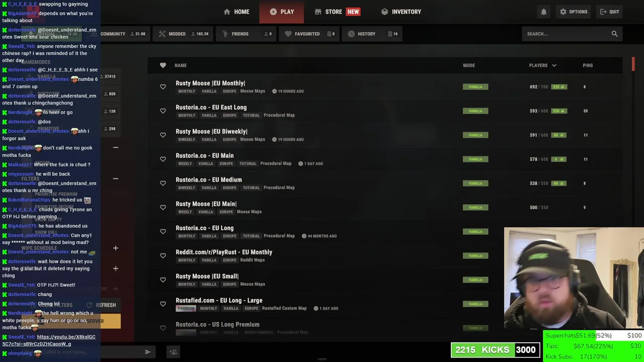Favourite the Reddit.com/r/PlayRust EU Monthly server
The width and height of the screenshot is (644, 362).
coord(163,256)
